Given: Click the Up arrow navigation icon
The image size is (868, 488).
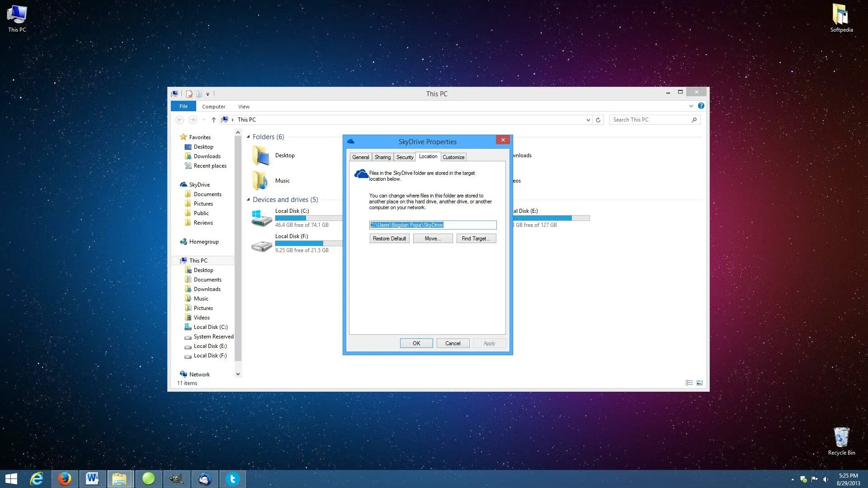Looking at the screenshot, I should [214, 120].
